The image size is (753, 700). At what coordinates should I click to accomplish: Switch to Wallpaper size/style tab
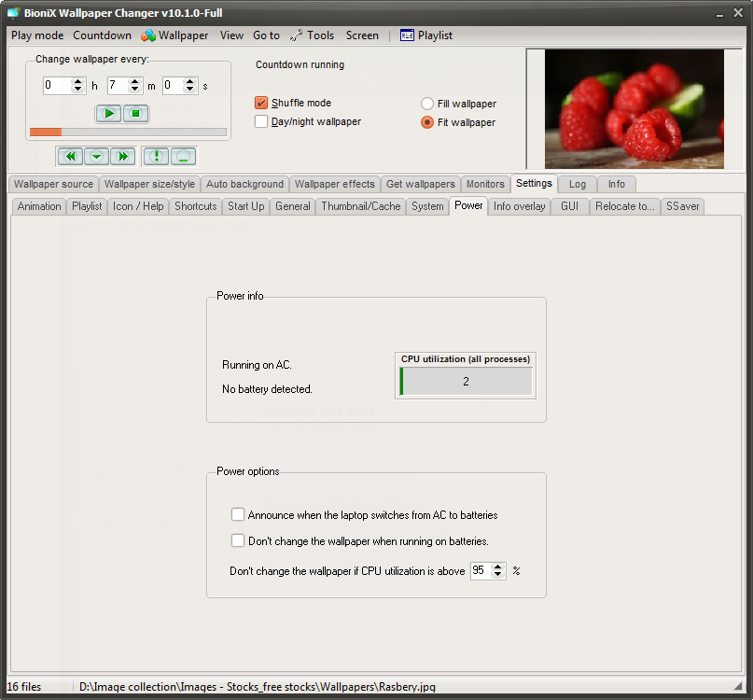point(149,185)
